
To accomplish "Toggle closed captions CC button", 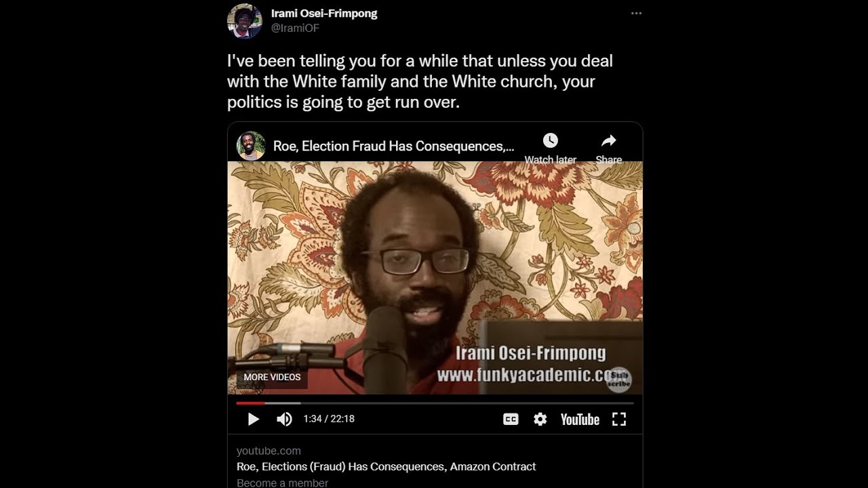I will [511, 420].
